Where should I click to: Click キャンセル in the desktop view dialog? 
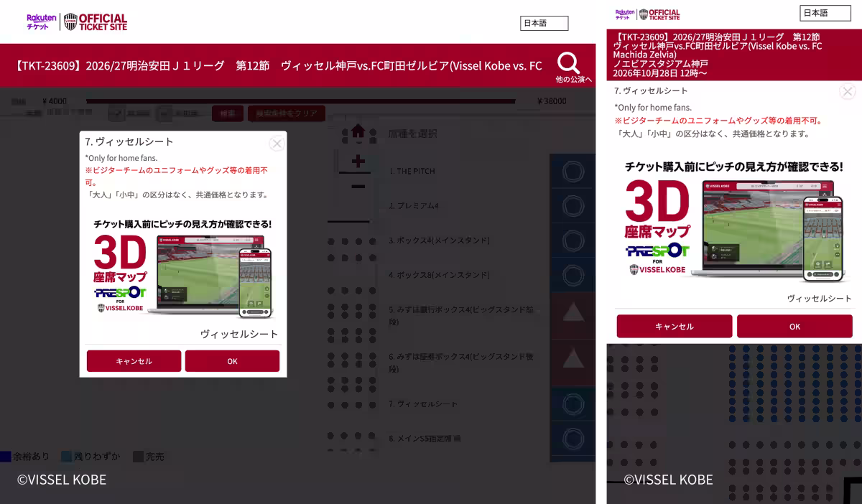pyautogui.click(x=134, y=361)
